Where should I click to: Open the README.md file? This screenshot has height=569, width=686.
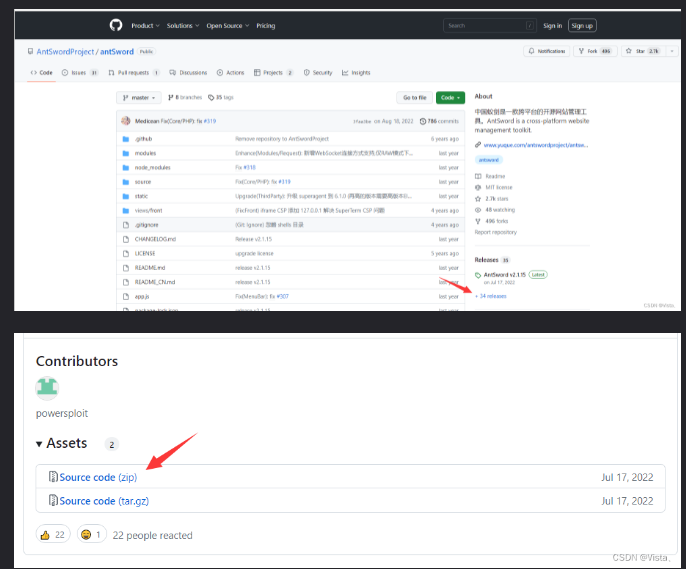(x=150, y=268)
